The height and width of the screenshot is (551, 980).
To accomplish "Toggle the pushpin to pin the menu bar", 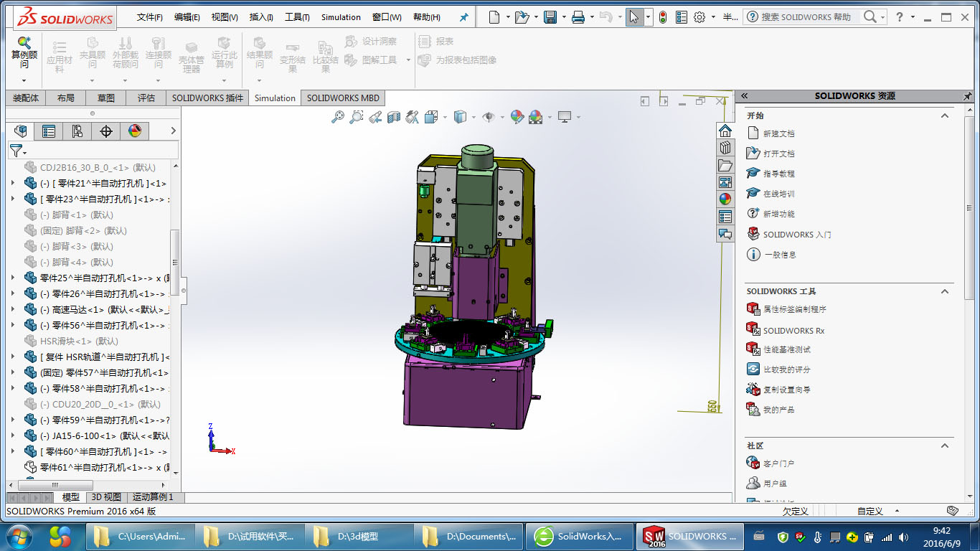I will 463,17.
